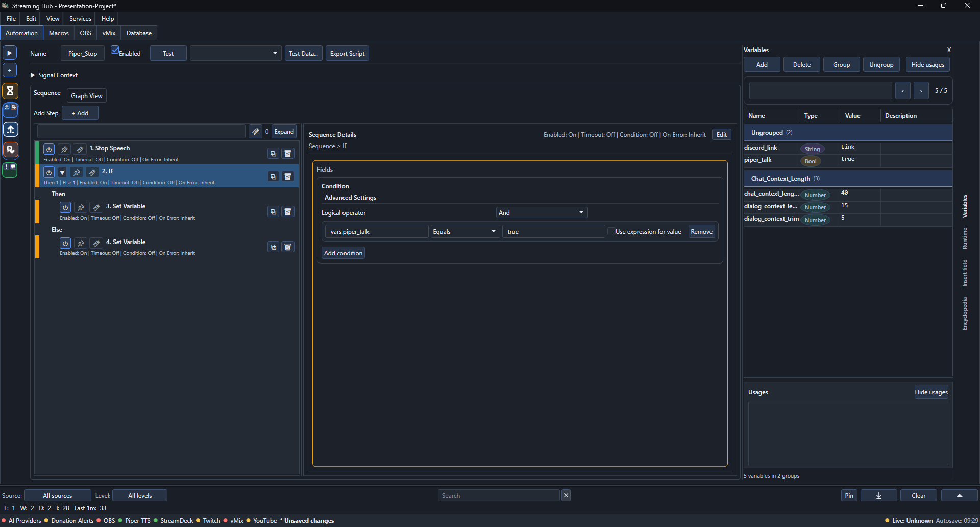Select the orange-bordered chat cursor sidebar icon
Image resolution: width=980 pixels, height=527 pixels.
click(x=10, y=150)
